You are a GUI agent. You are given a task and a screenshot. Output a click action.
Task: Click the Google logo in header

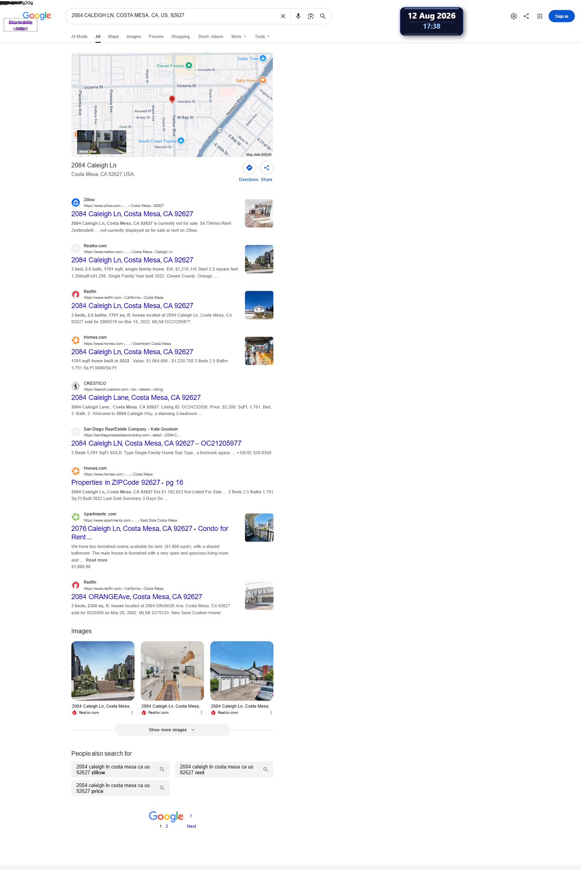(x=37, y=16)
